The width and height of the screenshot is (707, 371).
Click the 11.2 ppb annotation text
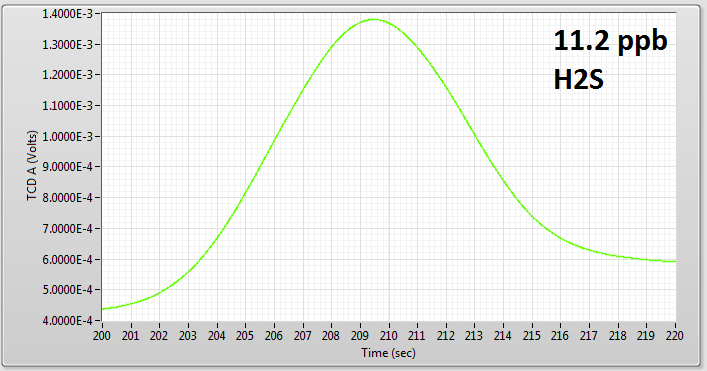(610, 42)
